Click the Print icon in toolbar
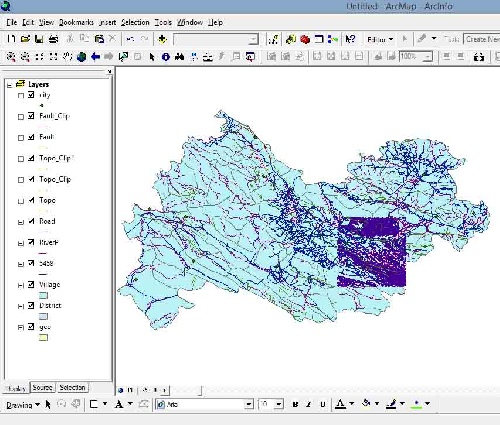 [54, 39]
